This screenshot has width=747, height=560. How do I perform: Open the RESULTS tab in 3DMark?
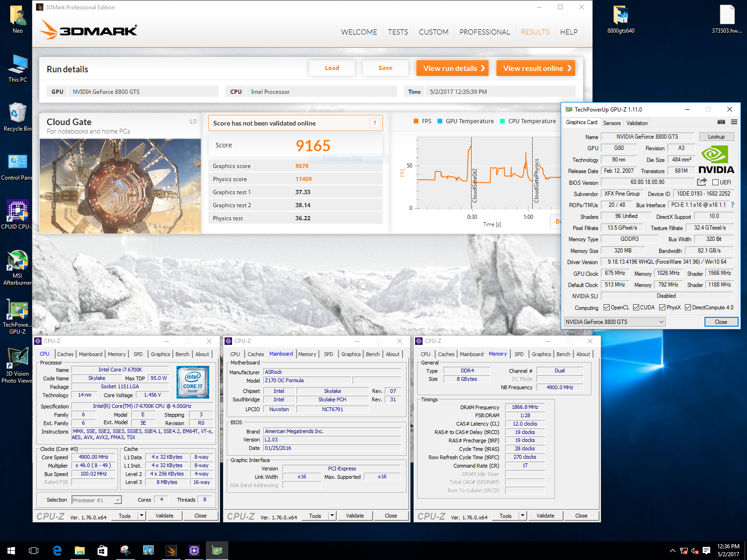point(535,32)
